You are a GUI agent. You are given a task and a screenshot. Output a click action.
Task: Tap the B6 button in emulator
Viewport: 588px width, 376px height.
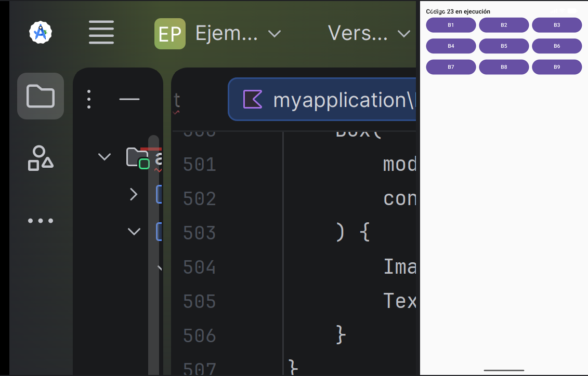557,46
